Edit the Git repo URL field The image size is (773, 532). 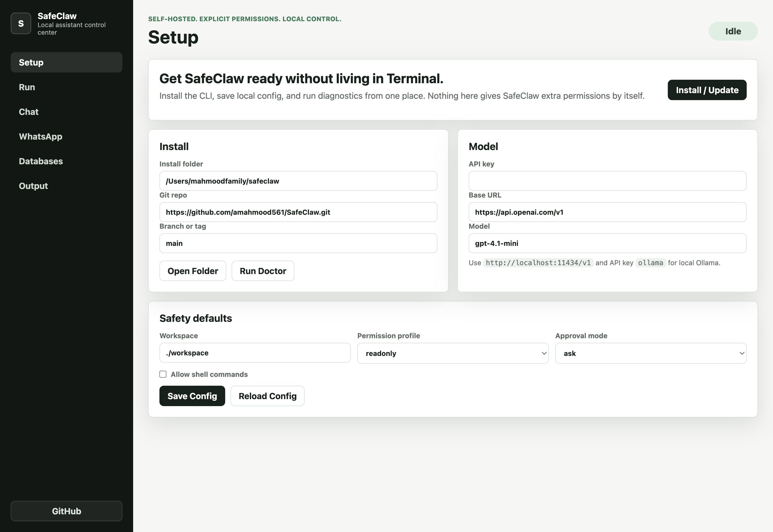pyautogui.click(x=298, y=212)
